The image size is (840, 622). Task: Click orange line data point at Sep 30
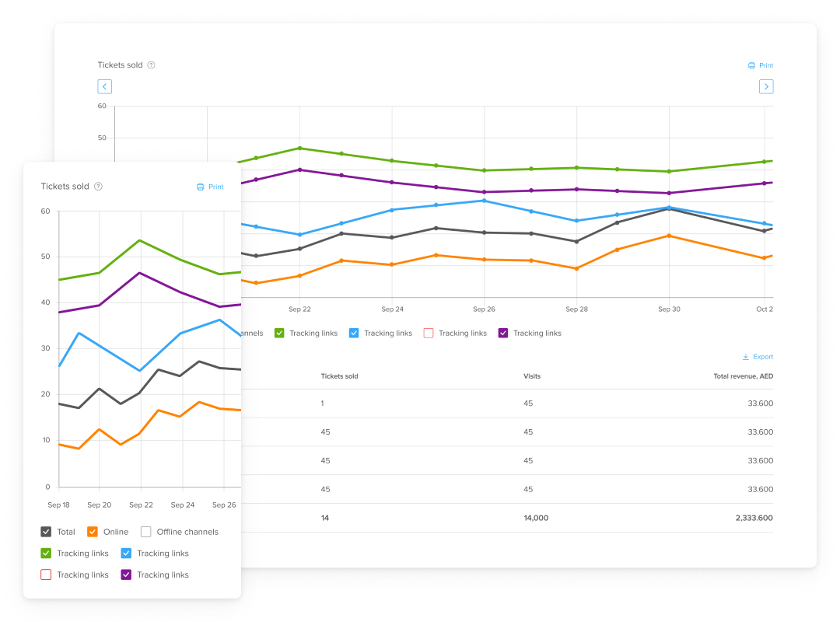[669, 236]
